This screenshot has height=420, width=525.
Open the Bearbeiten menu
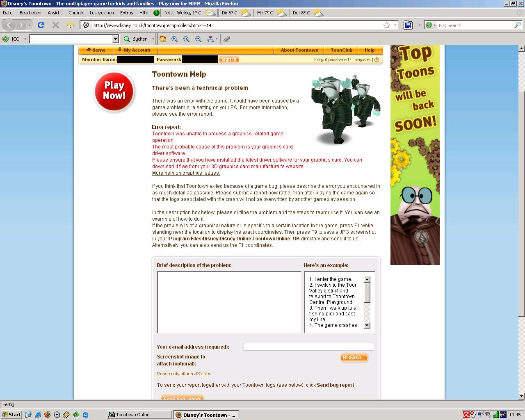point(30,13)
